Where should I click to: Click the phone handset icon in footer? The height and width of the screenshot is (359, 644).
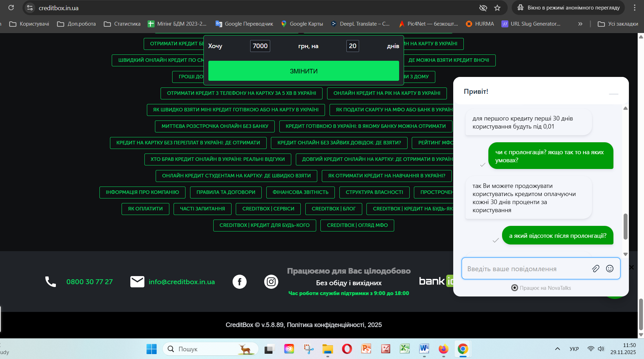[51, 282]
